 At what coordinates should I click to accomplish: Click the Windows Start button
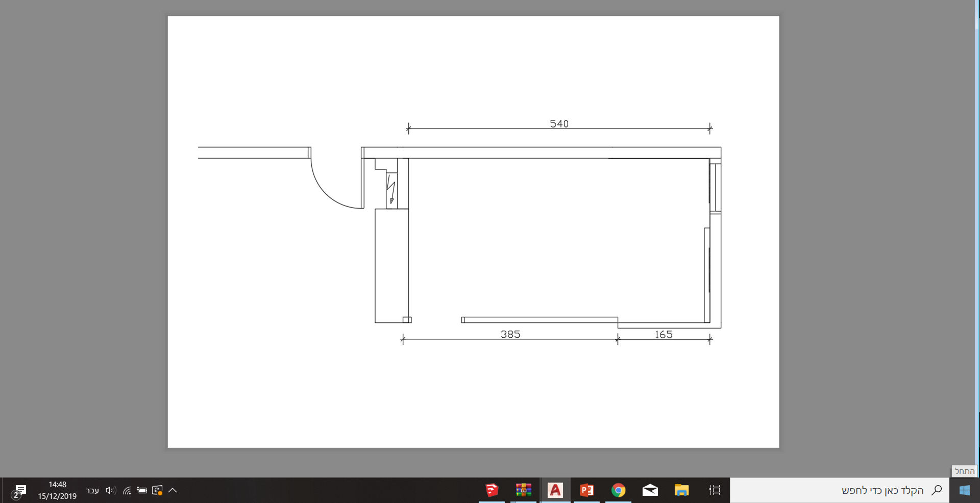[x=964, y=490]
